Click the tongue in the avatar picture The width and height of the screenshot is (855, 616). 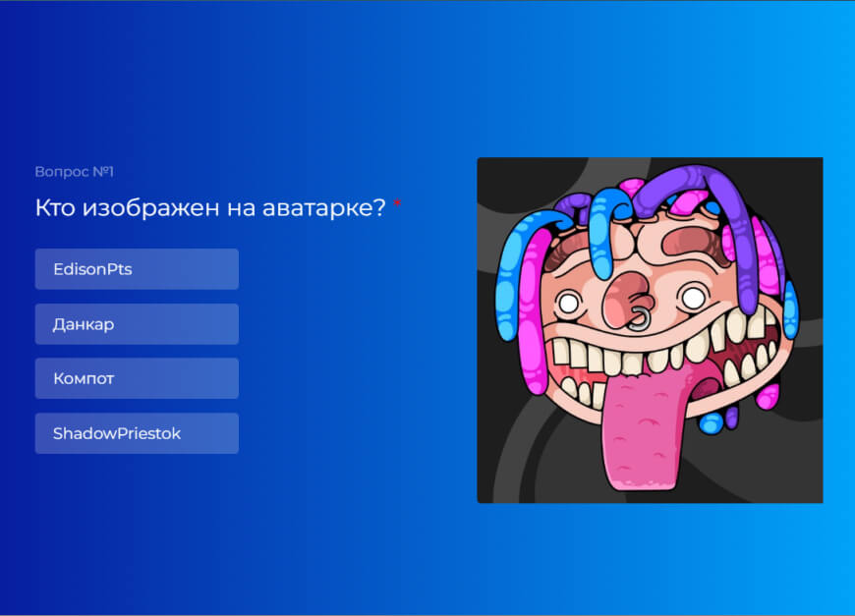[x=644, y=432]
